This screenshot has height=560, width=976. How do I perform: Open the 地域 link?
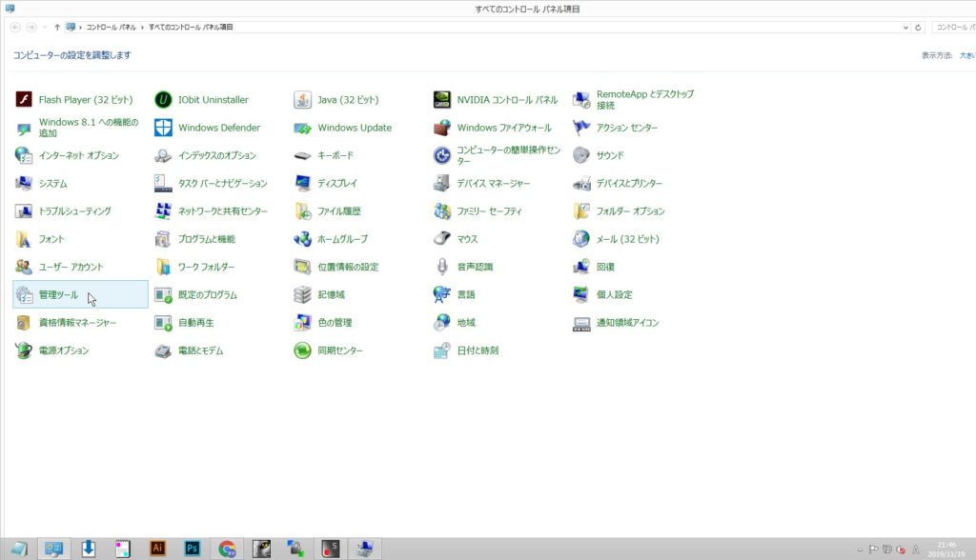(465, 322)
